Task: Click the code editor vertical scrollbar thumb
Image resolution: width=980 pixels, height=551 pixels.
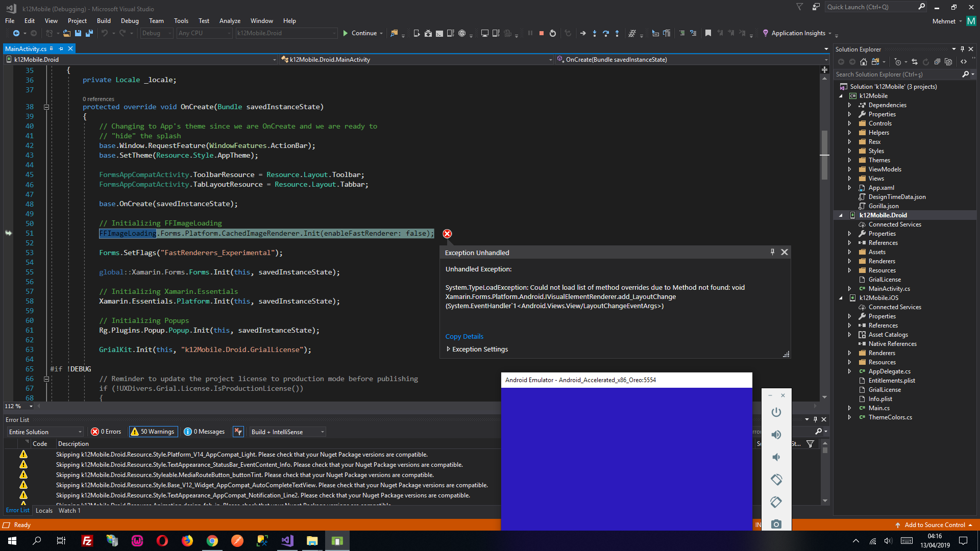Action: click(824, 155)
